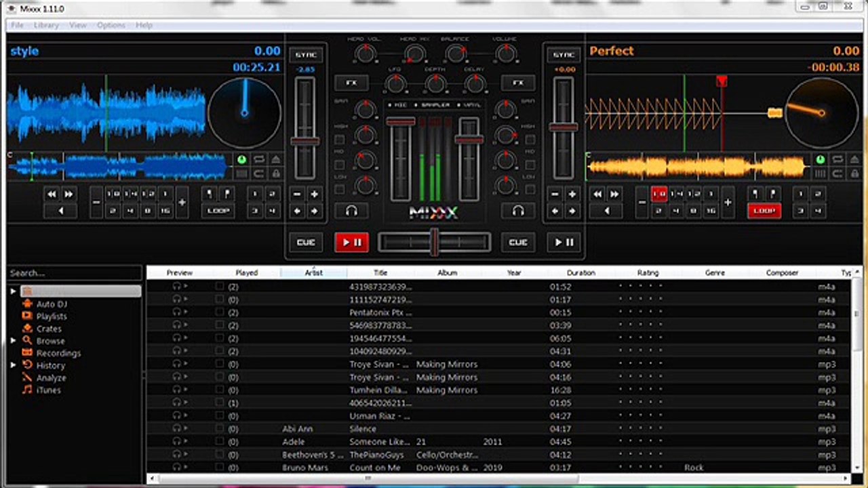Image resolution: width=868 pixels, height=488 pixels.
Task: Set loop-in marker on the right deck
Action: click(755, 194)
